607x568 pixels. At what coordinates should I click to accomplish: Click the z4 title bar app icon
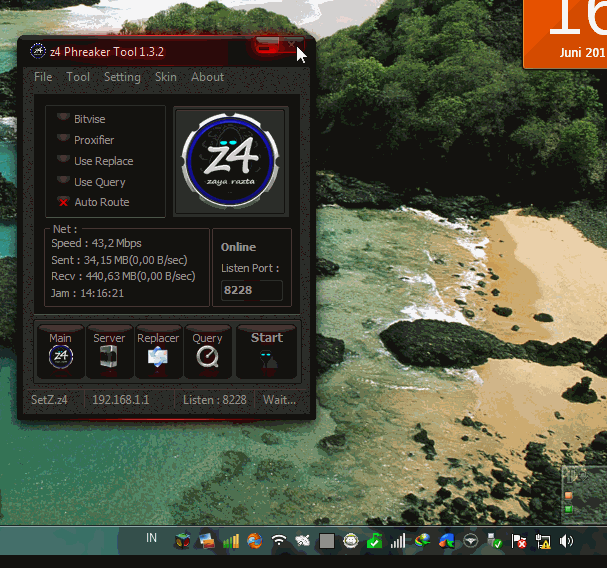[38, 51]
